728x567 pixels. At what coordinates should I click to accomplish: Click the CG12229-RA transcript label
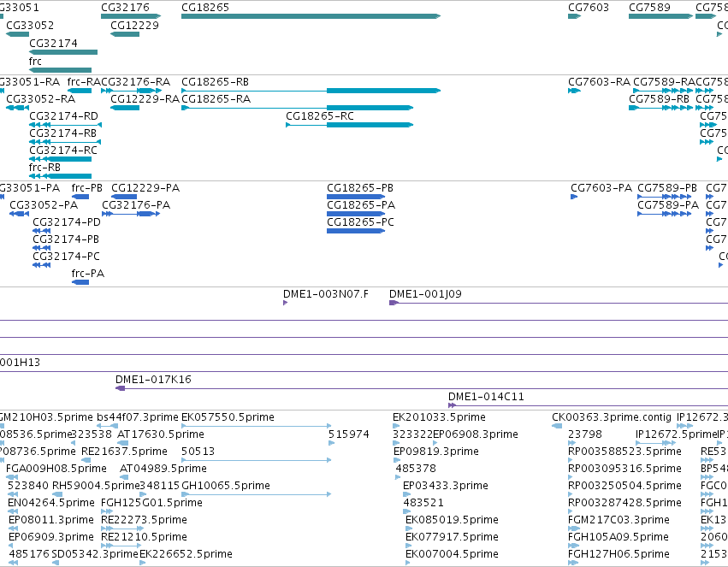tap(145, 99)
